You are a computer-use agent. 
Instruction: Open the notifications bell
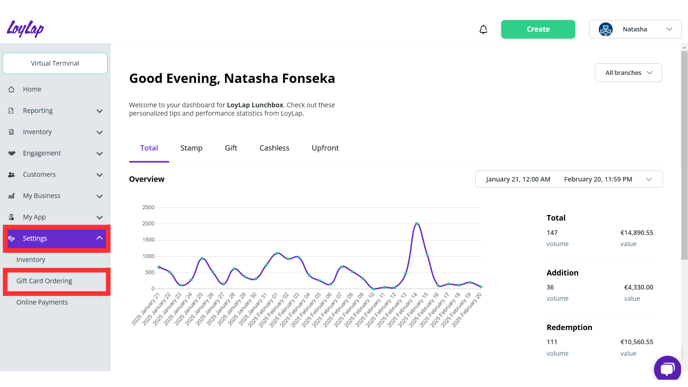pos(483,29)
